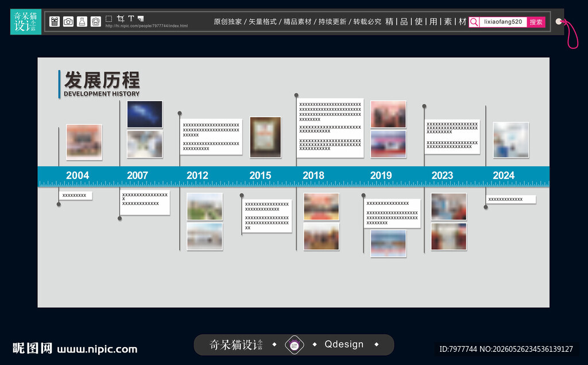Select the 2015 year marker

coord(260,176)
